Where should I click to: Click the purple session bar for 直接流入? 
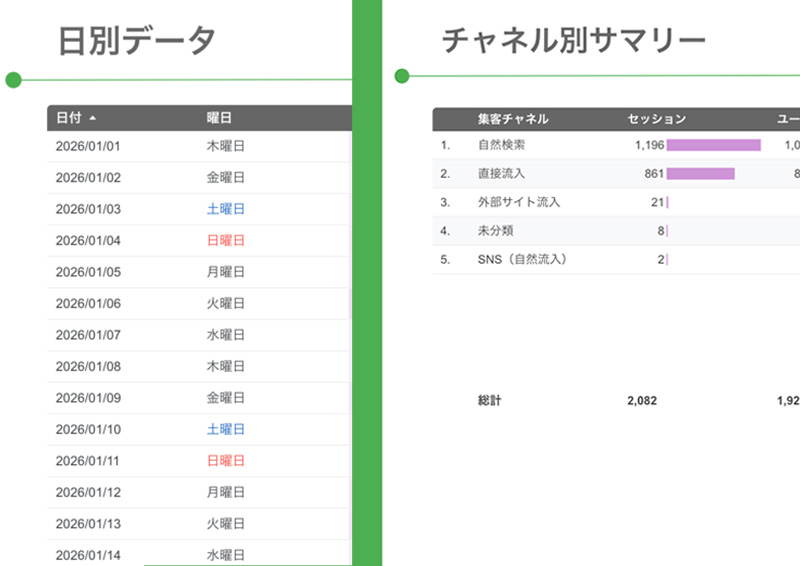(700, 174)
